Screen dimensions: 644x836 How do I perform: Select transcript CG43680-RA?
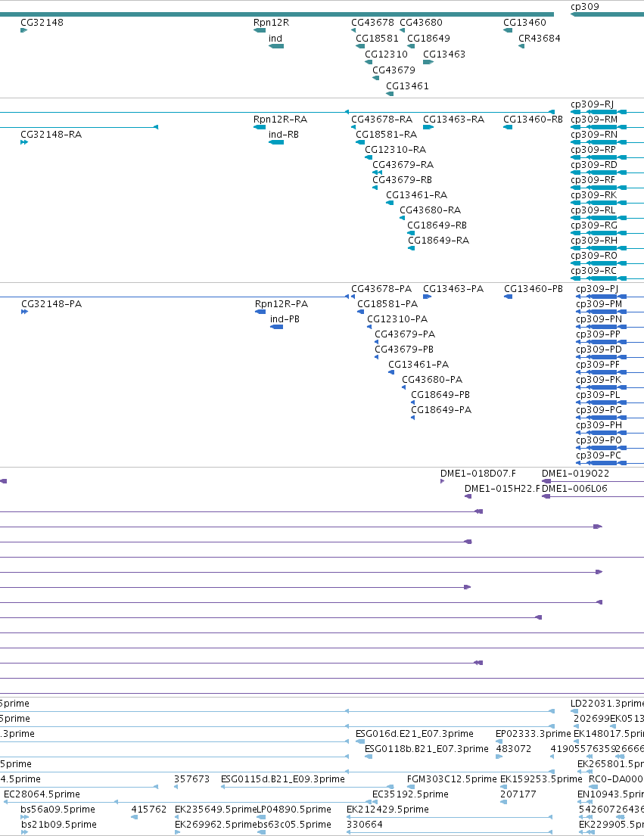click(x=431, y=210)
